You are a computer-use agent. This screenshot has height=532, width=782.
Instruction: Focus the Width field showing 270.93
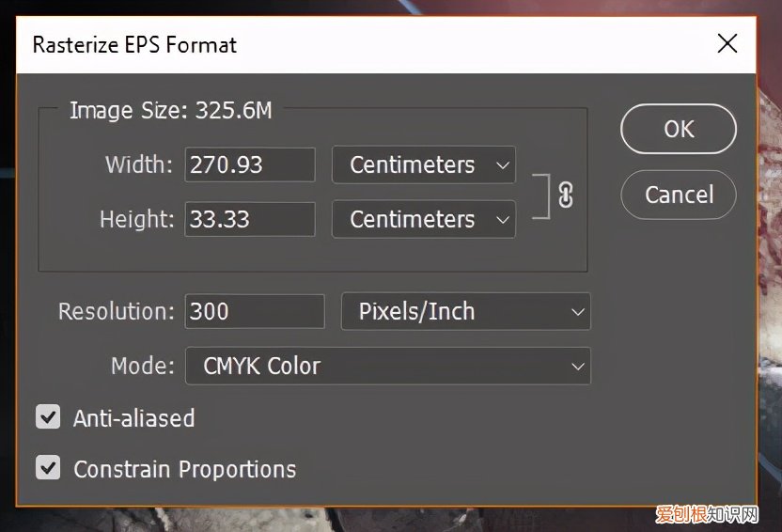249,164
